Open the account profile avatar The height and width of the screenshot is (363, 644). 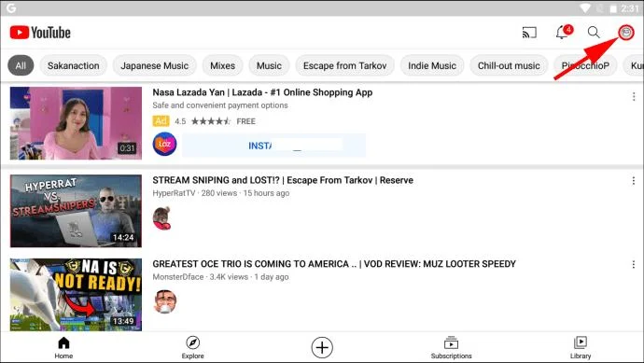pyautogui.click(x=626, y=33)
